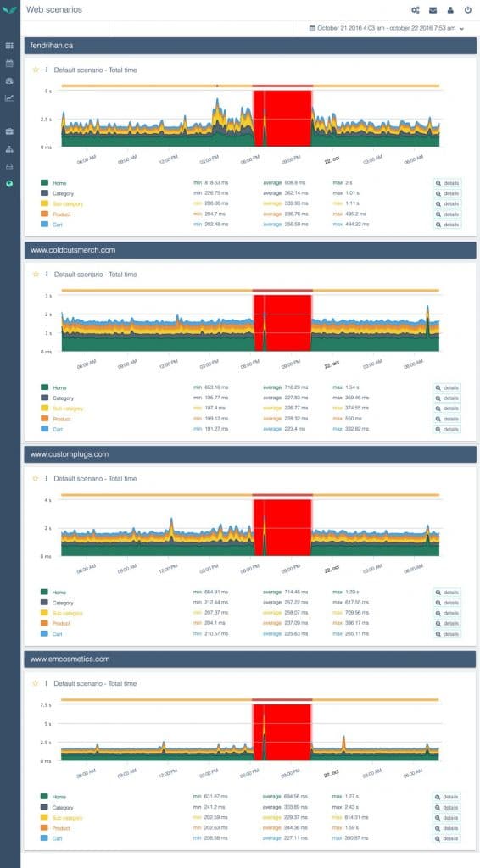Screen dimensions: 480x868
Task: Open the October date range dropdown
Action: point(387,28)
